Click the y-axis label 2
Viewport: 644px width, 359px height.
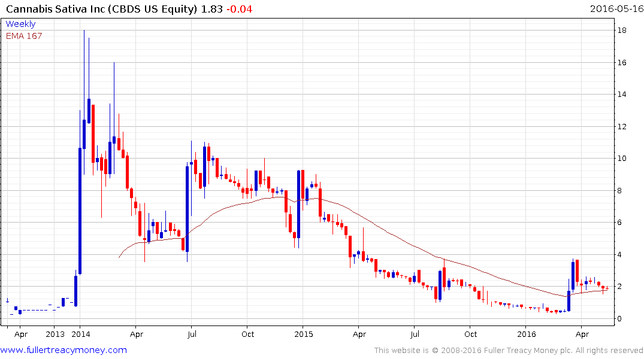click(620, 287)
